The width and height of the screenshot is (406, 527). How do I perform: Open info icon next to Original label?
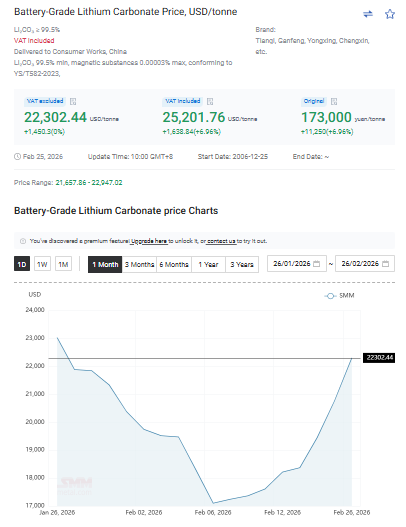point(334,101)
